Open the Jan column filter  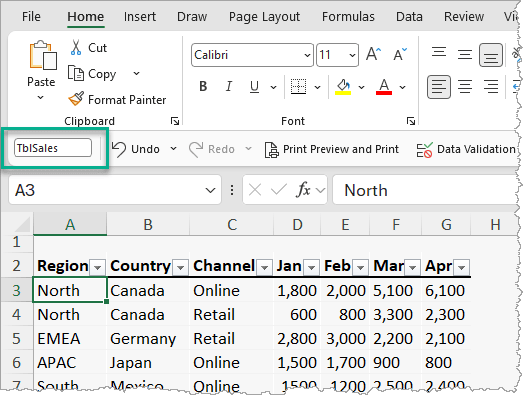[x=311, y=267]
